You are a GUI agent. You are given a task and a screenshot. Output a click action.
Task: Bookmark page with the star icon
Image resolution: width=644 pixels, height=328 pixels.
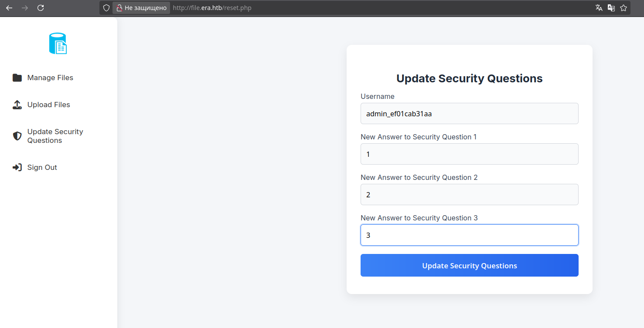coord(624,8)
